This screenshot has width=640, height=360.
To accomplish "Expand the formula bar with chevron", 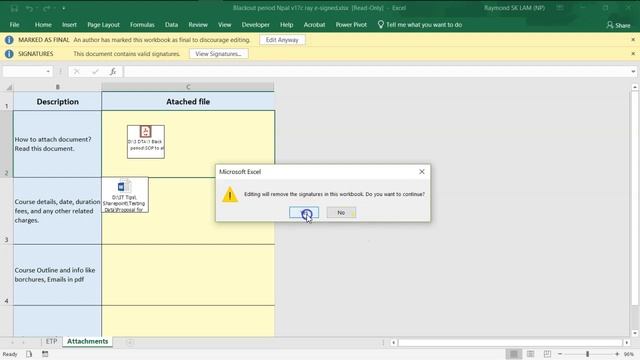I will [633, 71].
